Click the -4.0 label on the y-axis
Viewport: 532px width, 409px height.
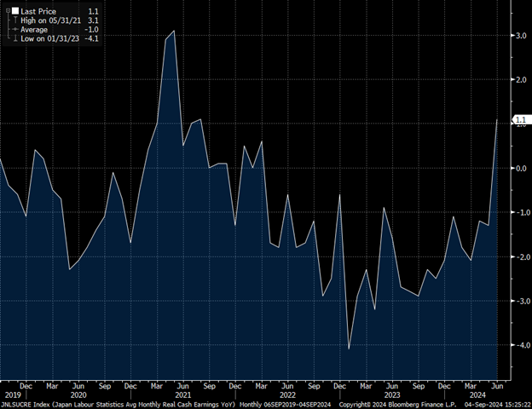coord(517,345)
